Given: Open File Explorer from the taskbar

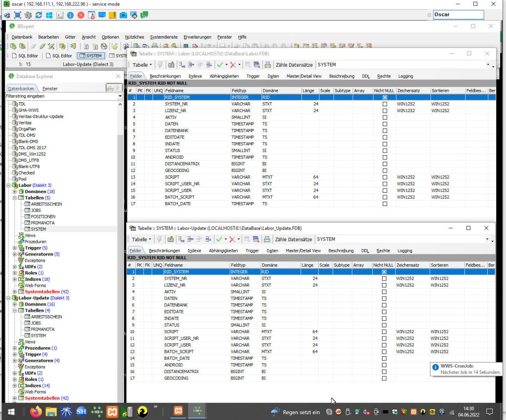Looking at the screenshot, I should (51, 412).
